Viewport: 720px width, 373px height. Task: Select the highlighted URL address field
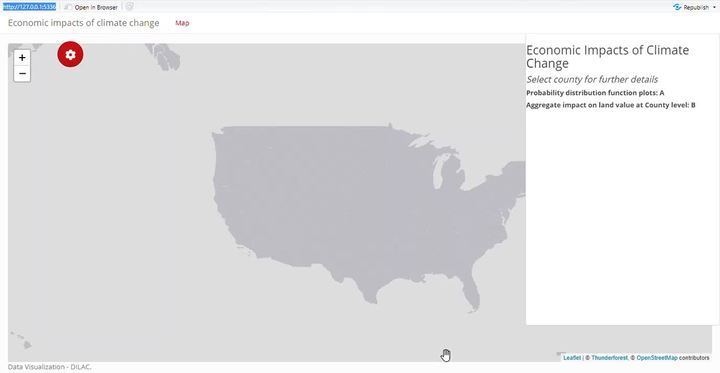pyautogui.click(x=28, y=7)
